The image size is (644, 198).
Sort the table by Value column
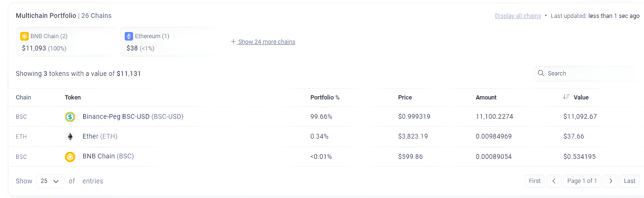pos(581,97)
